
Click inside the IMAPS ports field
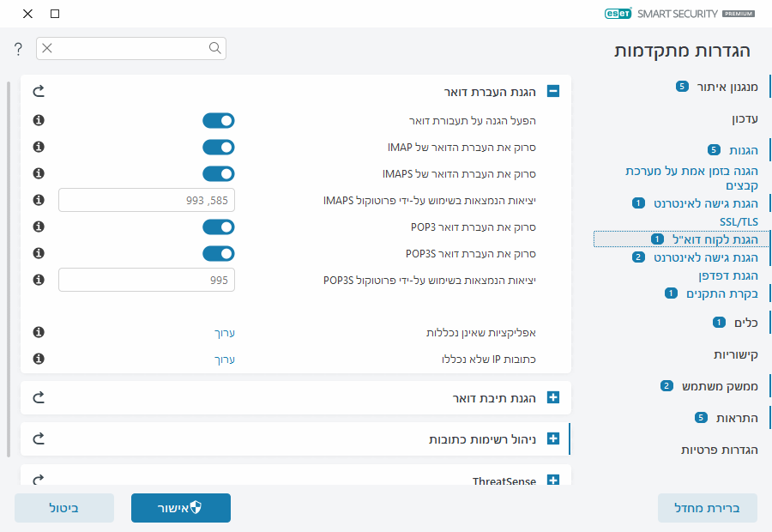pyautogui.click(x=146, y=200)
